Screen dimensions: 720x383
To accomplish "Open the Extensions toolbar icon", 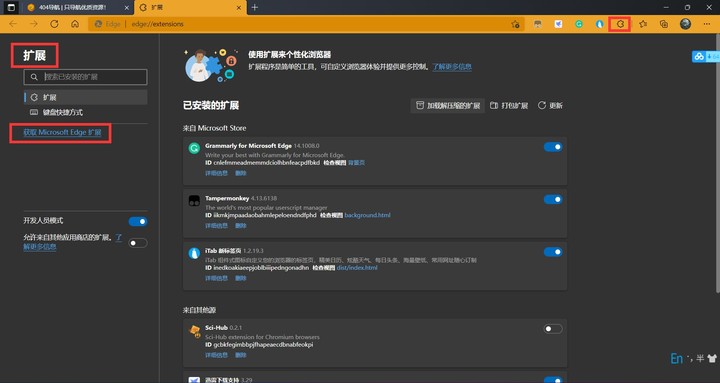I will click(x=620, y=24).
